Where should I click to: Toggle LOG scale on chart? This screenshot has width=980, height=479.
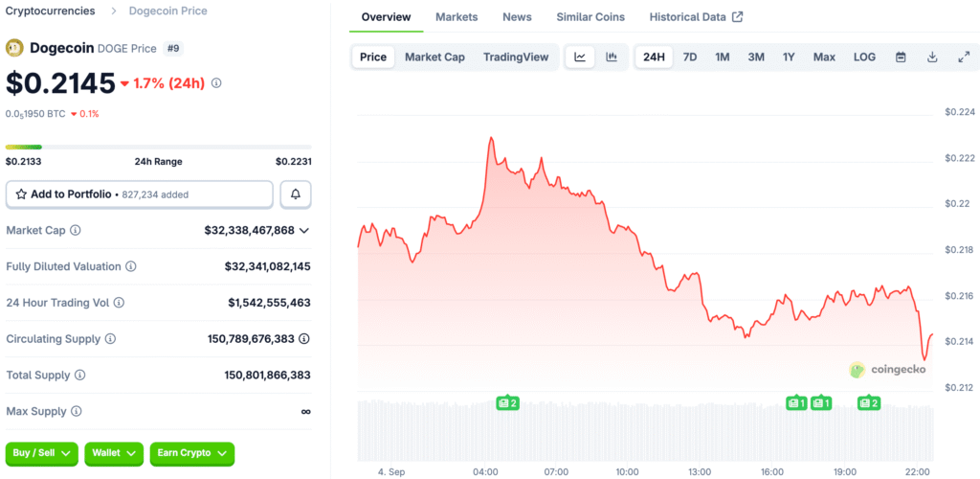tap(864, 57)
